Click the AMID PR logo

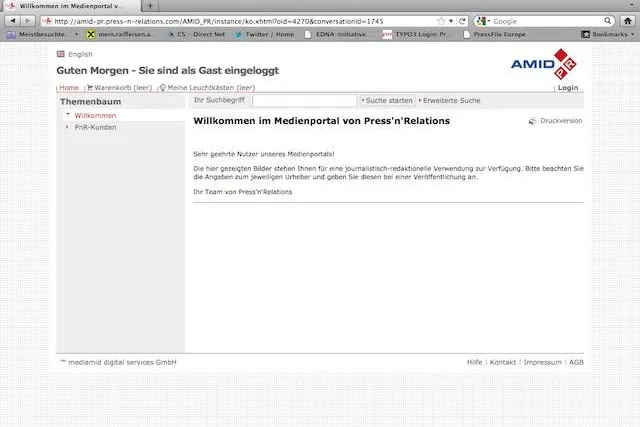tap(544, 64)
